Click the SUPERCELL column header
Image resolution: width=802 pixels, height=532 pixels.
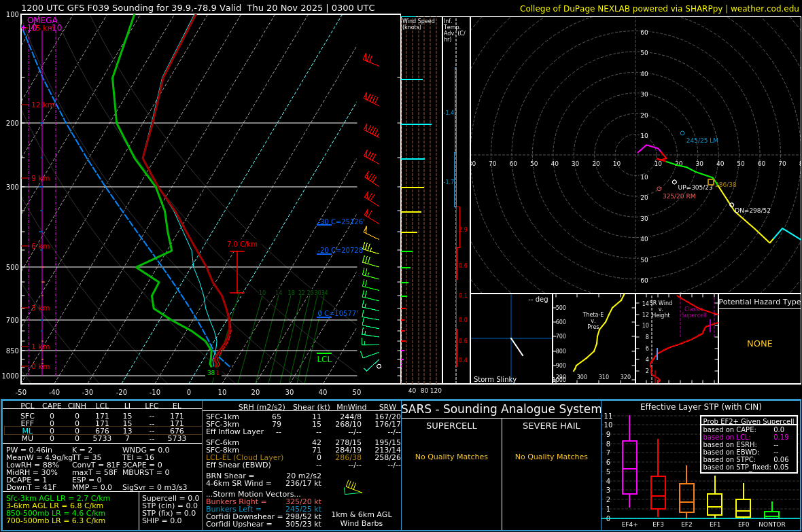[451, 425]
